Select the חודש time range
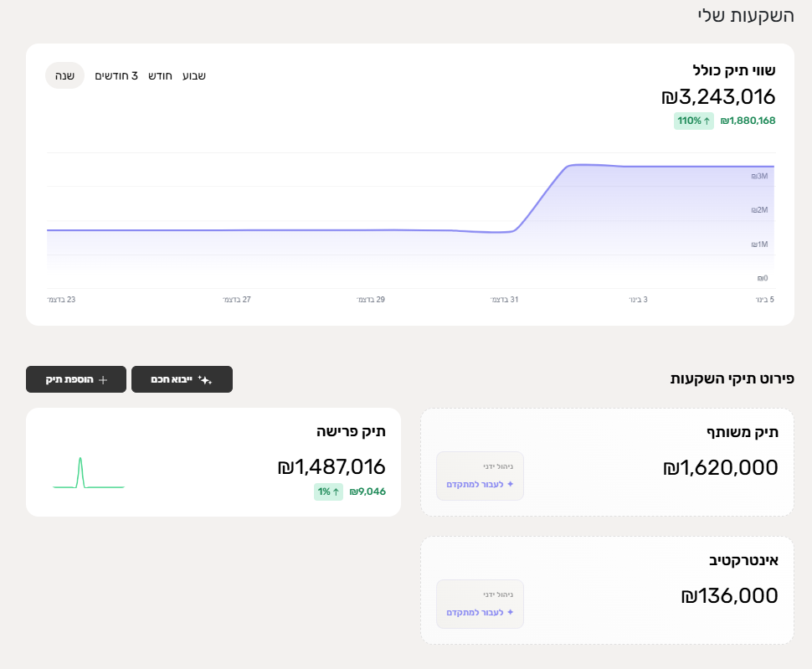 pyautogui.click(x=160, y=75)
